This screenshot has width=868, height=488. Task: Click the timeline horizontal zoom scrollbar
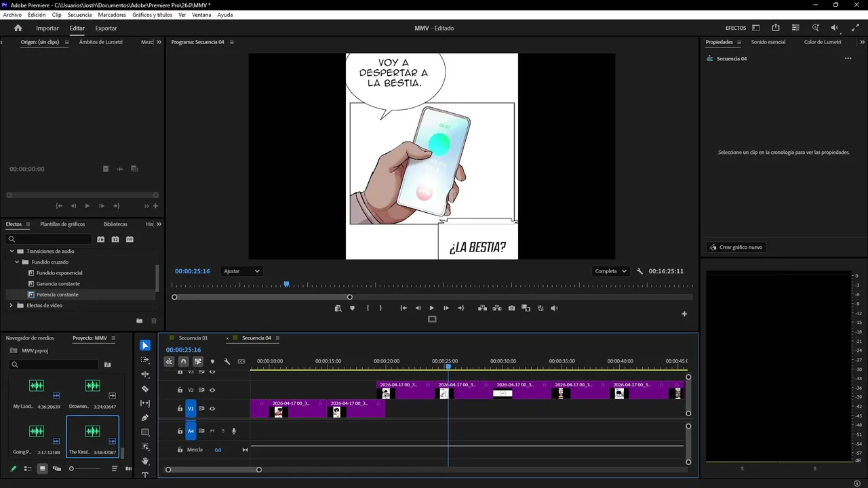[x=214, y=470]
